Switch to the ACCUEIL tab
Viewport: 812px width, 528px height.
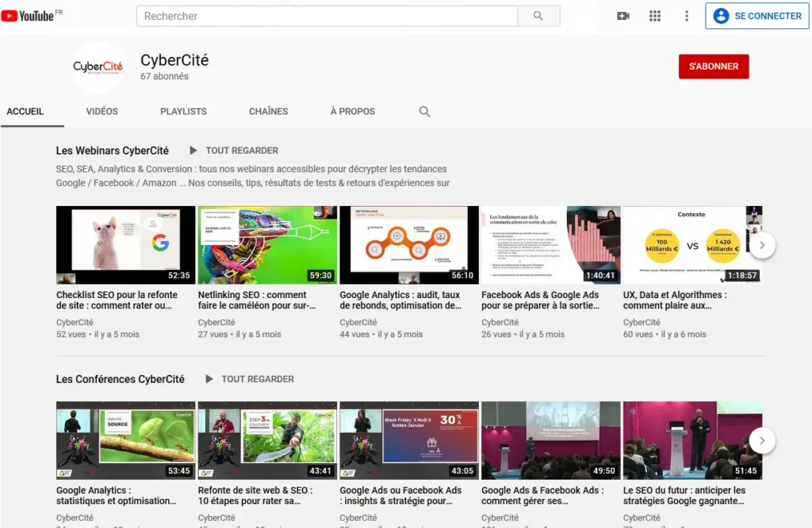point(25,111)
